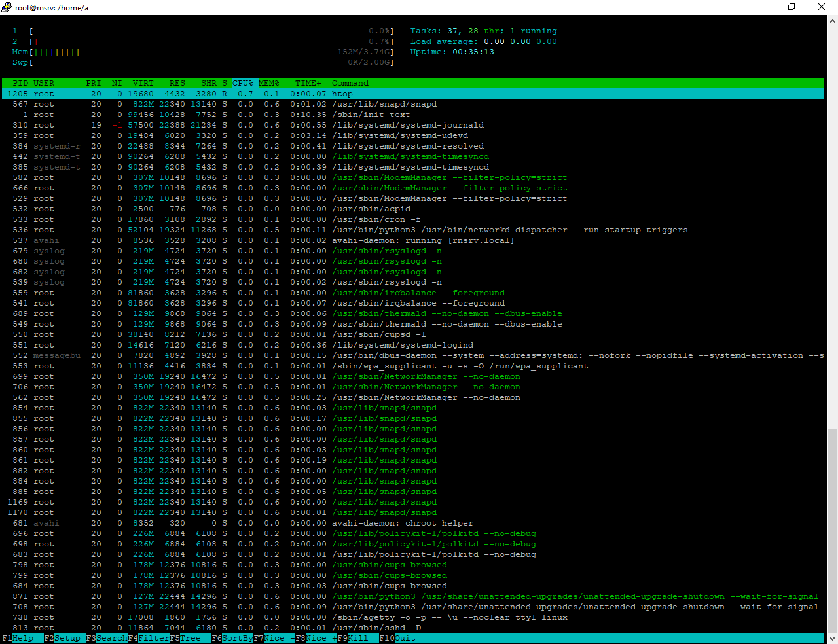Select the sshd -D process row
This screenshot has width=838, height=644.
pos(413,628)
